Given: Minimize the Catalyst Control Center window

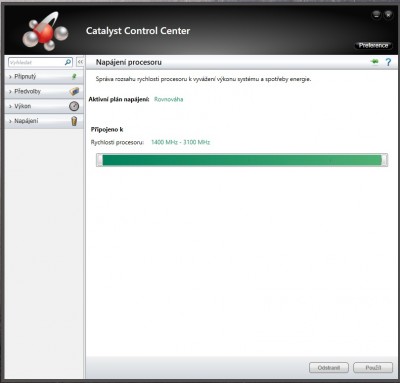Looking at the screenshot, I should (376, 15).
